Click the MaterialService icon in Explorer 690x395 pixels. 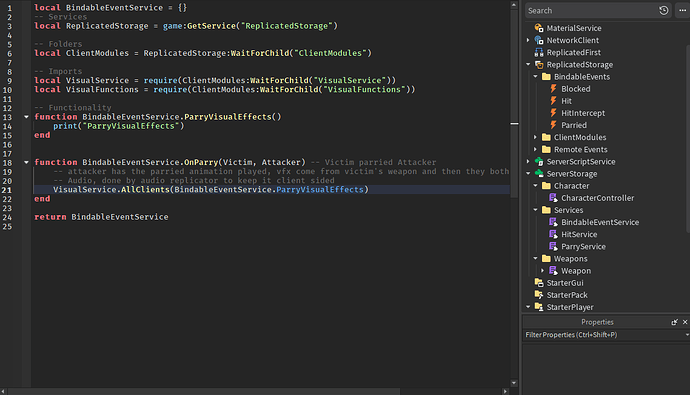[539, 28]
